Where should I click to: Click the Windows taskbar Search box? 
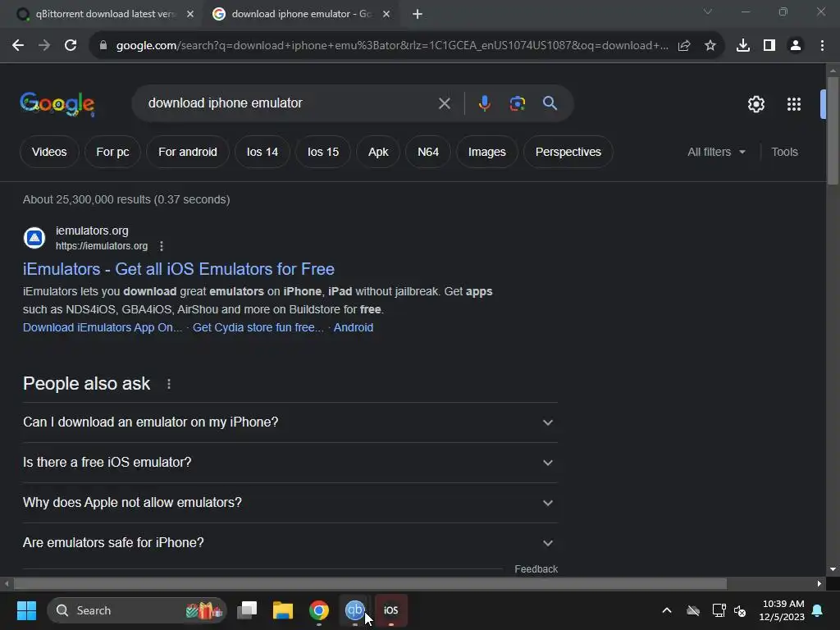coord(137,610)
